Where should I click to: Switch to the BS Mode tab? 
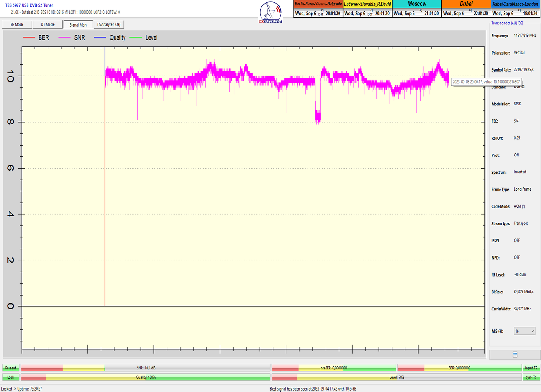[16, 25]
